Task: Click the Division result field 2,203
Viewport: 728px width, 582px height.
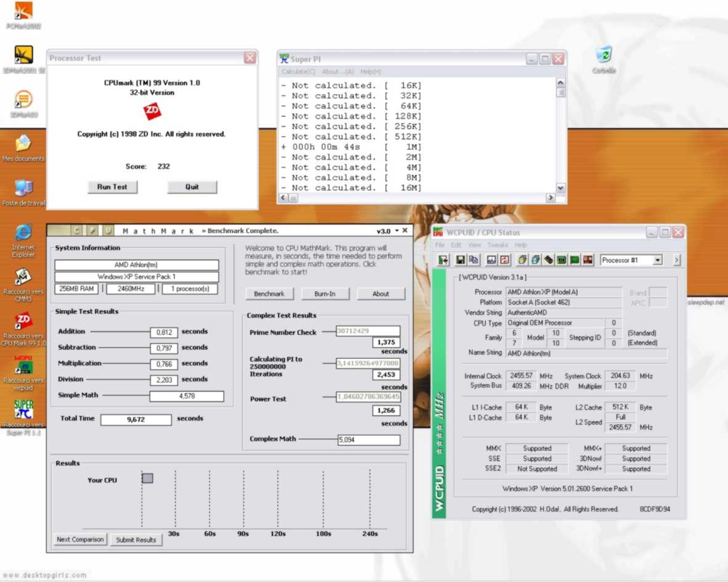Action: tap(164, 380)
